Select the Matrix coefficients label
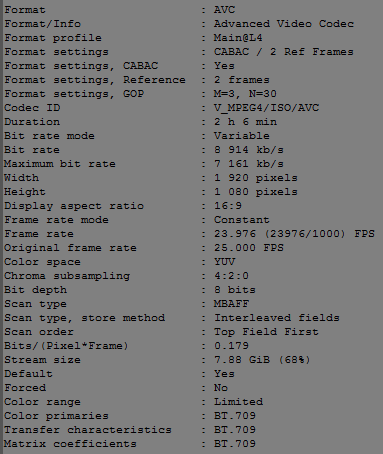This screenshot has width=383, height=454. coord(70,444)
